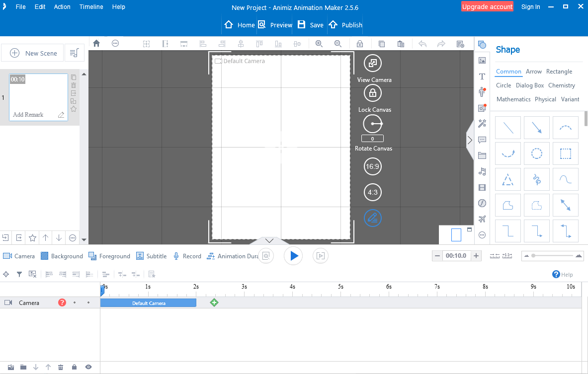This screenshot has width=588, height=374.
Task: Click the timeline zoom slider
Action: coord(552,256)
